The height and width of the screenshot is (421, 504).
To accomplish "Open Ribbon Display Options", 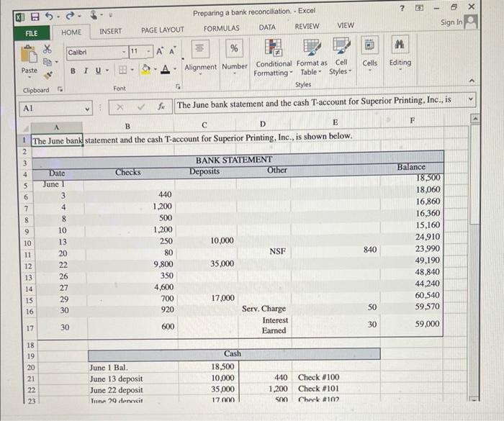I will (x=419, y=8).
